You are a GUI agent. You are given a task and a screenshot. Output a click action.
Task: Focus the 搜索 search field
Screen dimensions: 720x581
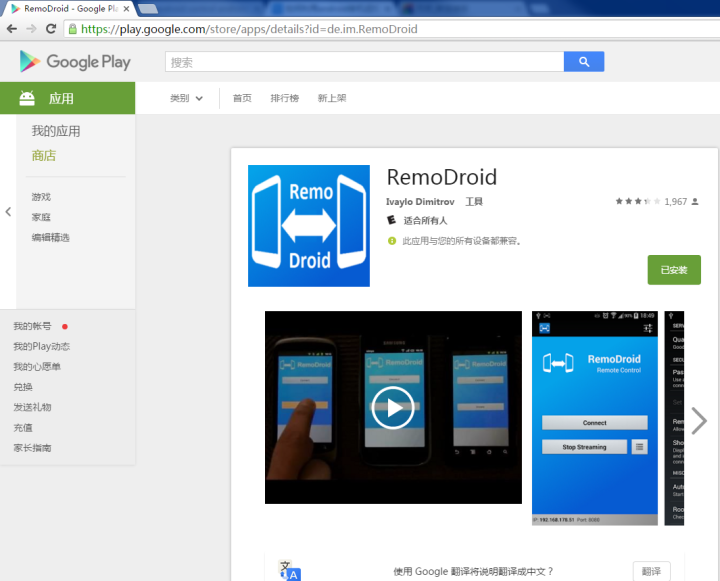pos(365,62)
